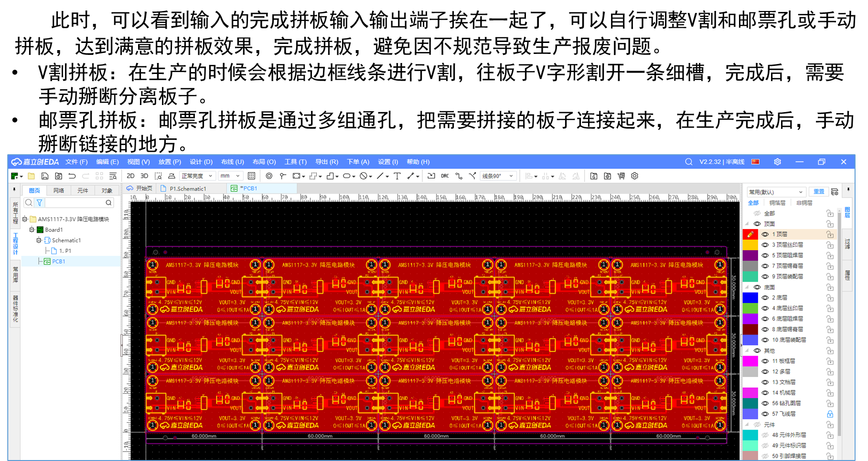Hide the 12 多层 layer
The image size is (868, 461).
765,372
